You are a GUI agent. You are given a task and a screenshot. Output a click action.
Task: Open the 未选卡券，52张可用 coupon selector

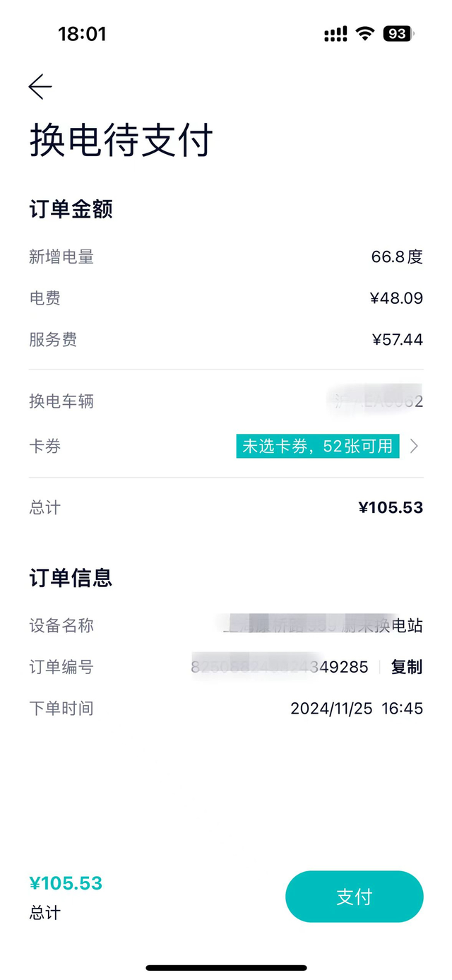pos(318,446)
